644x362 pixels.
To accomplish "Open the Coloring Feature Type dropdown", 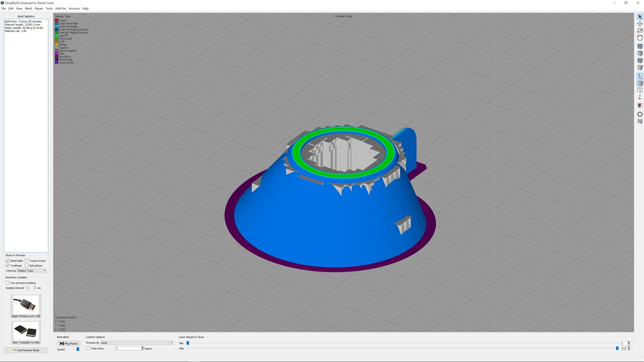I will point(32,270).
